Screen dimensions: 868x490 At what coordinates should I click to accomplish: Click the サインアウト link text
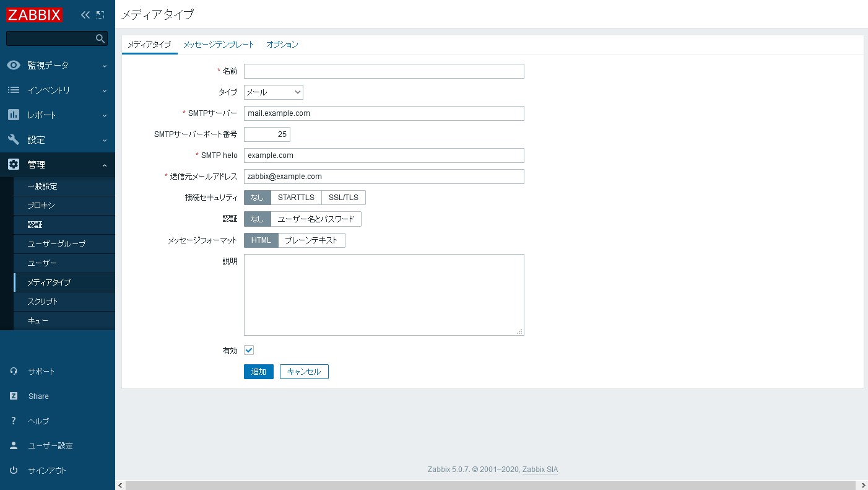(x=47, y=471)
